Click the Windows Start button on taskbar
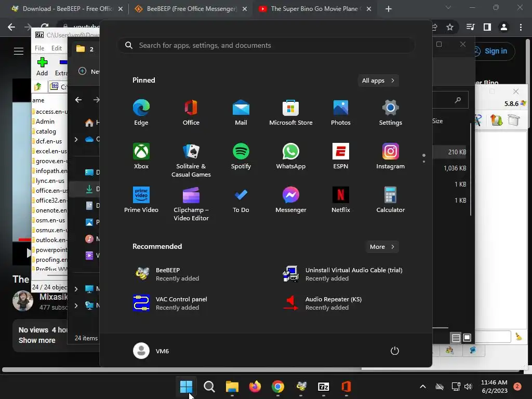The height and width of the screenshot is (399, 532). 187,387
